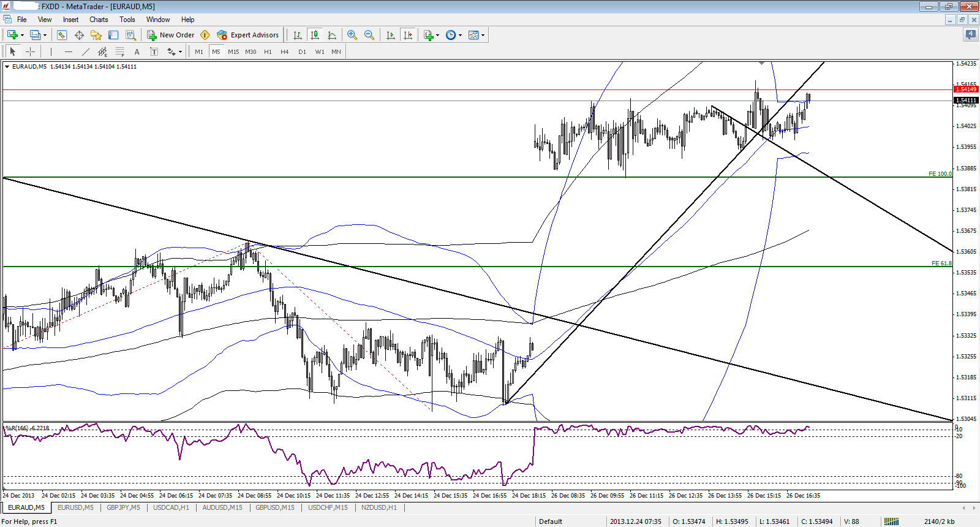Screen dimensions: 980x527
Task: Pick the Trendline drawing tool
Action: (x=86, y=51)
